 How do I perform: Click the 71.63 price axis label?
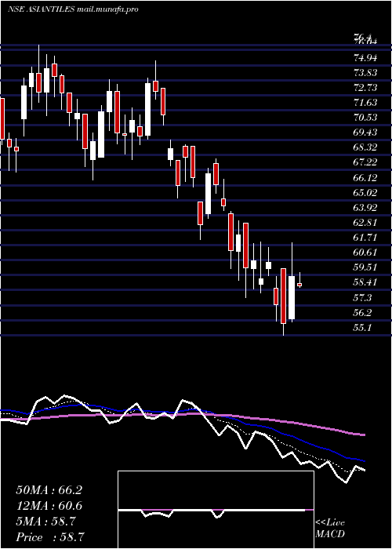(365, 103)
